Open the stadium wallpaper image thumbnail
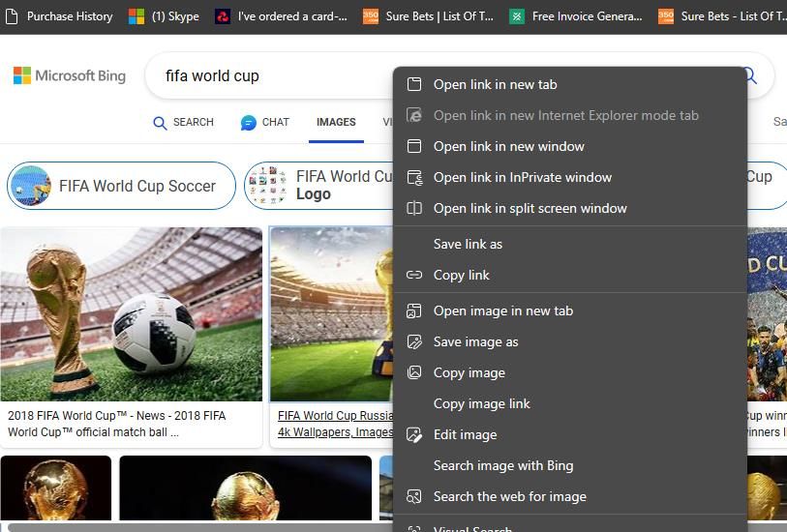The height and width of the screenshot is (532, 787). [x=331, y=314]
